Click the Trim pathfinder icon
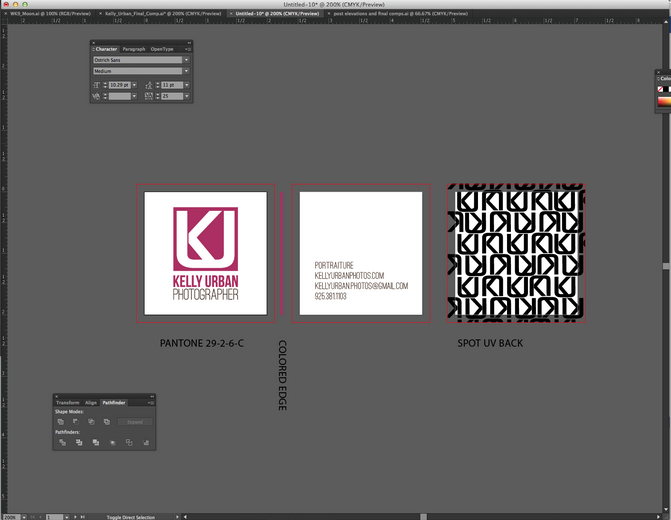 point(79,442)
